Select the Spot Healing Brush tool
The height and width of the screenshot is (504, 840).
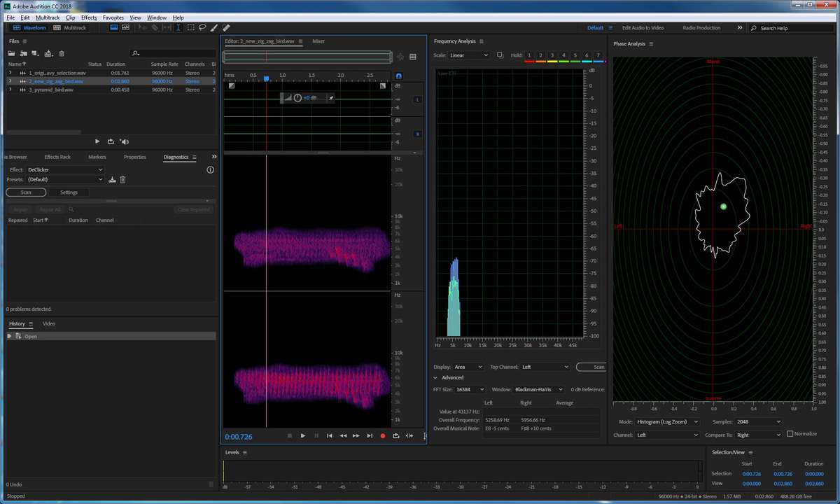coord(226,28)
